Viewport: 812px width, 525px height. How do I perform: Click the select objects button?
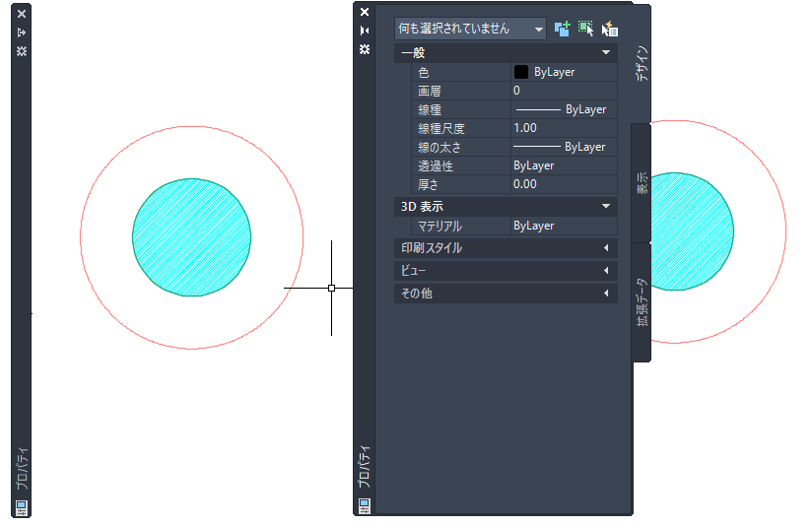coord(585,29)
